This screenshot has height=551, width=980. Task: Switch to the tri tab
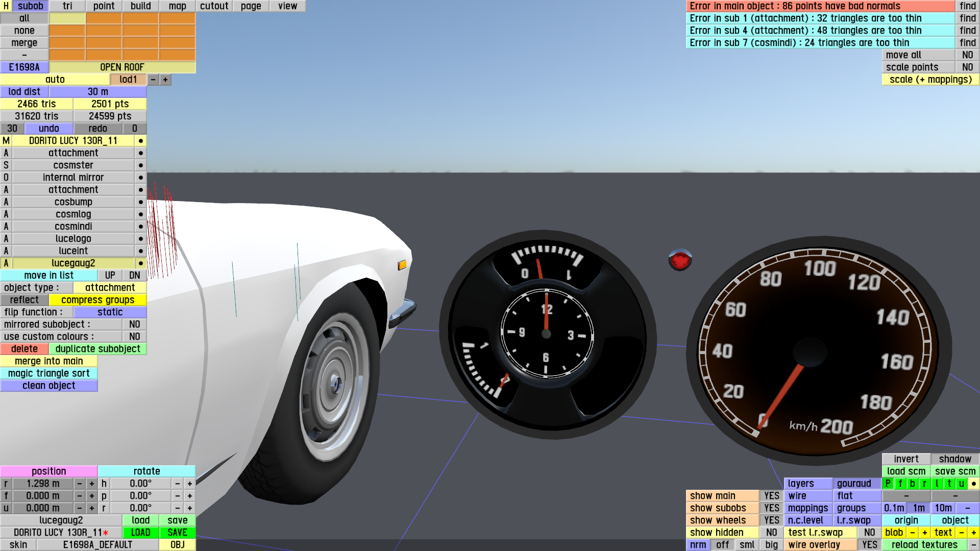point(67,6)
